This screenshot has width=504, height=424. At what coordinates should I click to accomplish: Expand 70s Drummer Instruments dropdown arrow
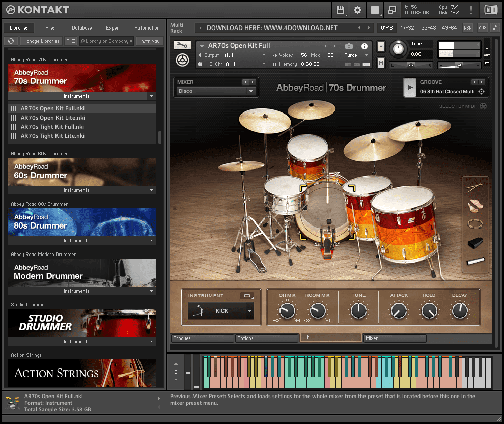click(x=151, y=96)
